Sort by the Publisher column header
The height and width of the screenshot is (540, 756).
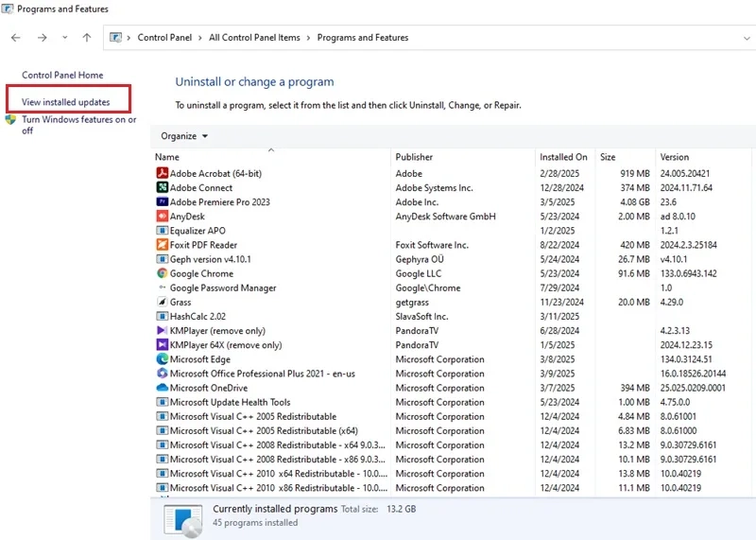coord(463,157)
